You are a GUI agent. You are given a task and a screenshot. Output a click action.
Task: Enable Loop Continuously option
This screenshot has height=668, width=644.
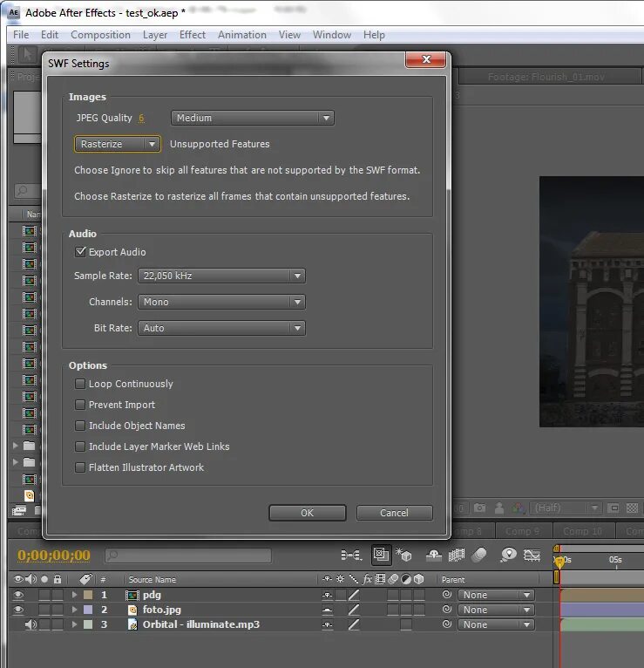(81, 384)
